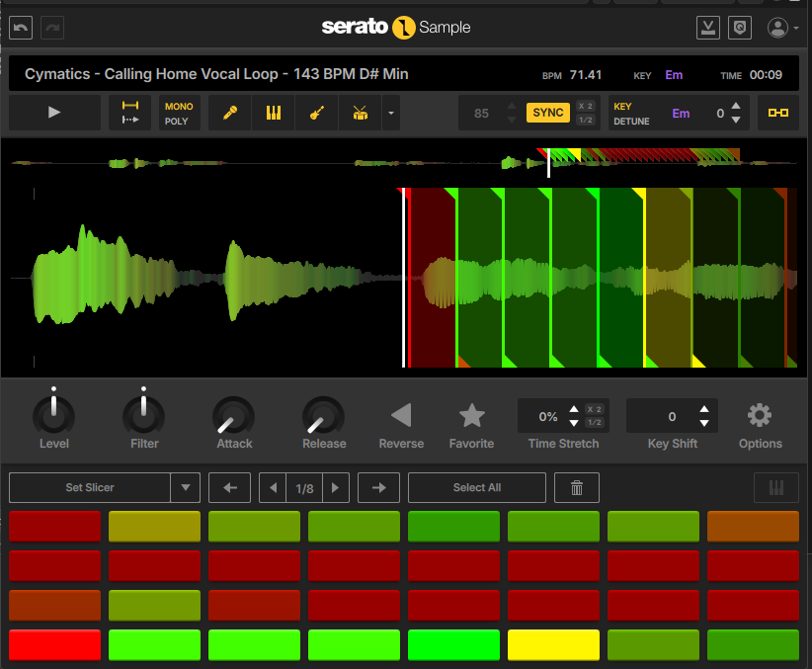The width and height of the screenshot is (812, 669).
Task: Click Time Stretch X 2 button
Action: 595,409
